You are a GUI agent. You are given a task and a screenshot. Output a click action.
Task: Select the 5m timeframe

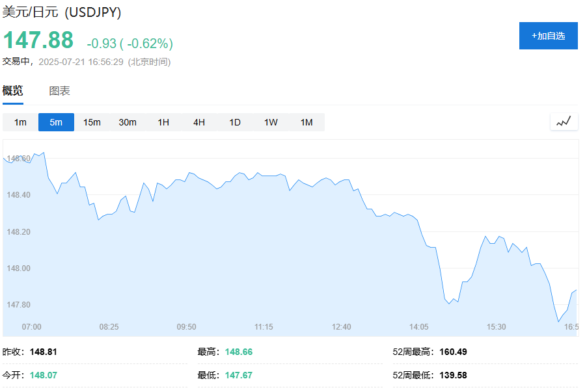point(56,122)
